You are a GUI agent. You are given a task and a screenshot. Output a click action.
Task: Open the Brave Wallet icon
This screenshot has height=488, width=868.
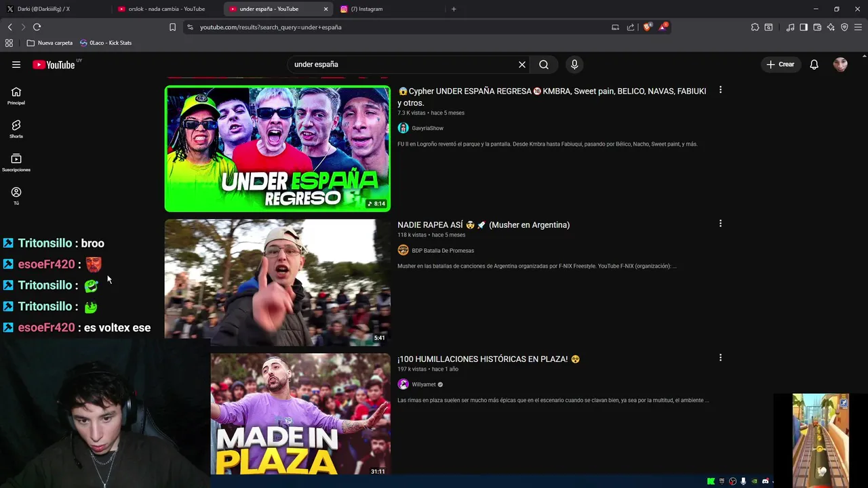click(817, 27)
